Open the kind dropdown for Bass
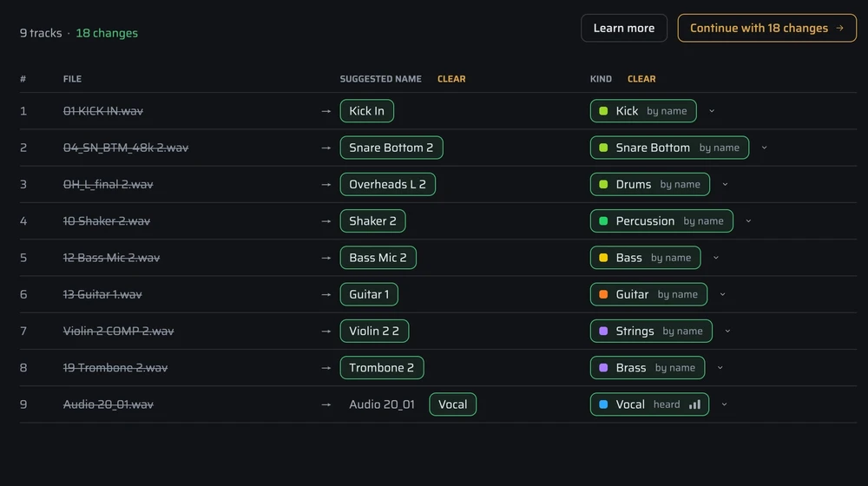The width and height of the screenshot is (868, 486). coord(716,258)
